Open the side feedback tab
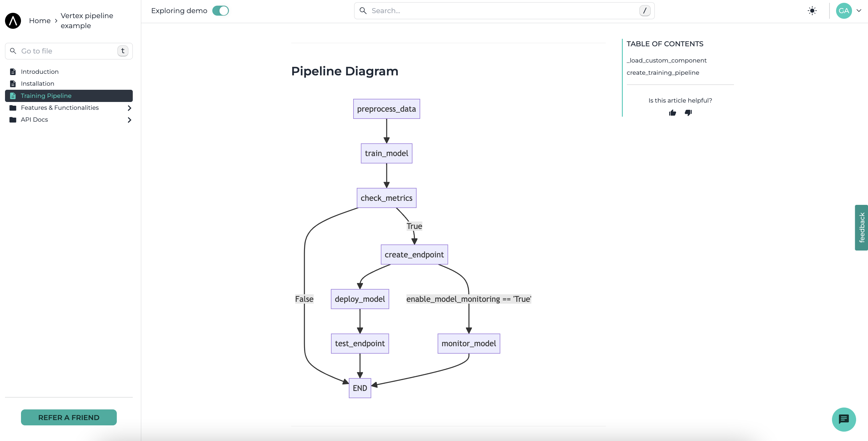The image size is (868, 441). [861, 228]
